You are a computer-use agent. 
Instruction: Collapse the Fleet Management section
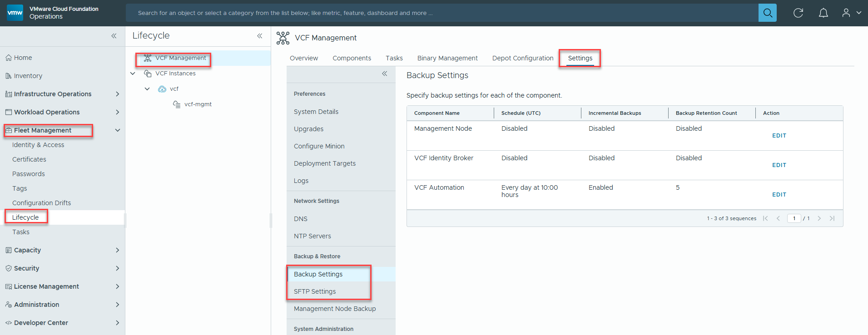pos(118,130)
